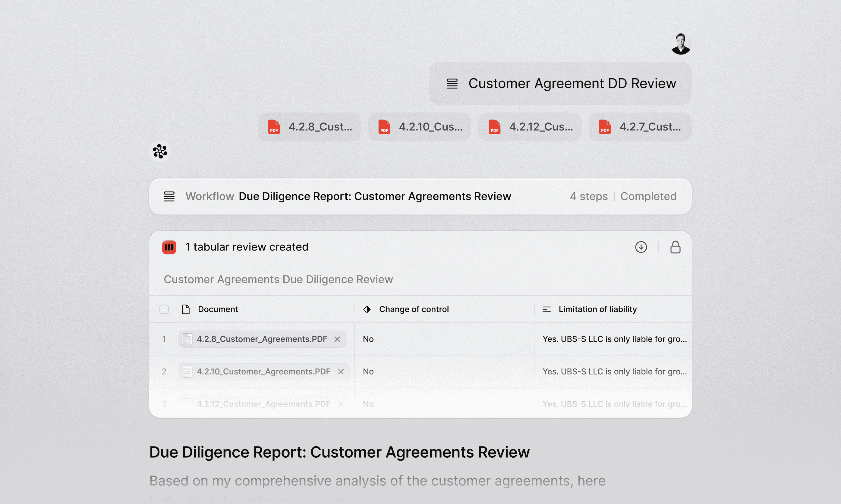
Task: Click workflow list icon beside Workflow label
Action: point(169,196)
